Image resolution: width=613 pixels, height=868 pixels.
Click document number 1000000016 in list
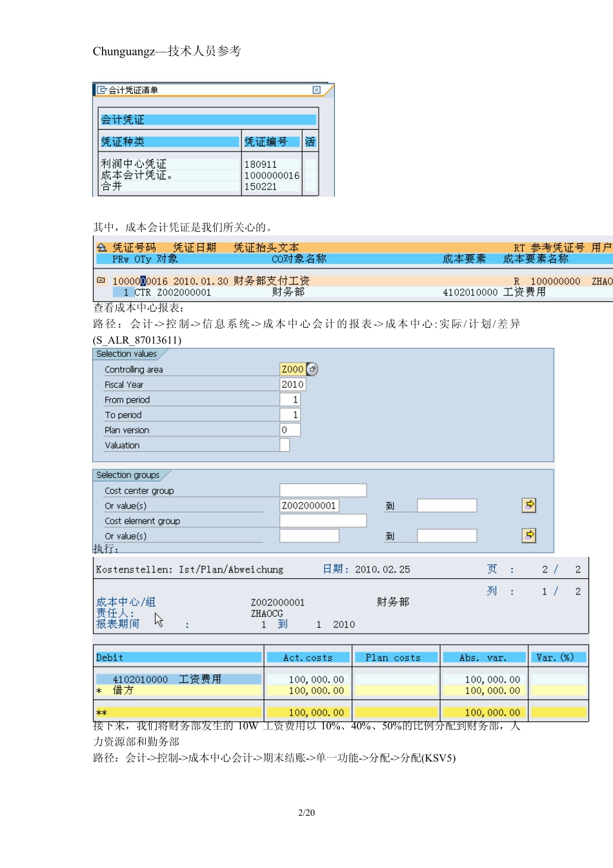pyautogui.click(x=272, y=176)
